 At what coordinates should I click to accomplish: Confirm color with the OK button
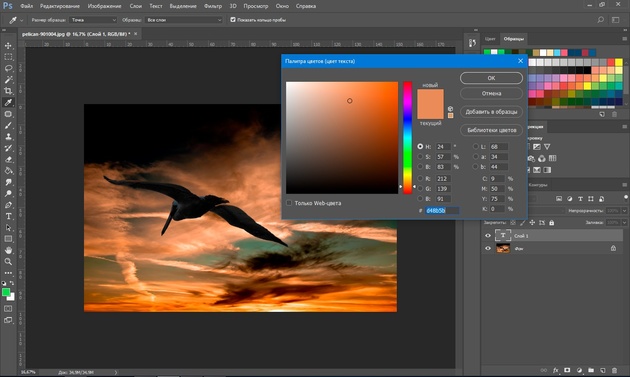tap(491, 78)
